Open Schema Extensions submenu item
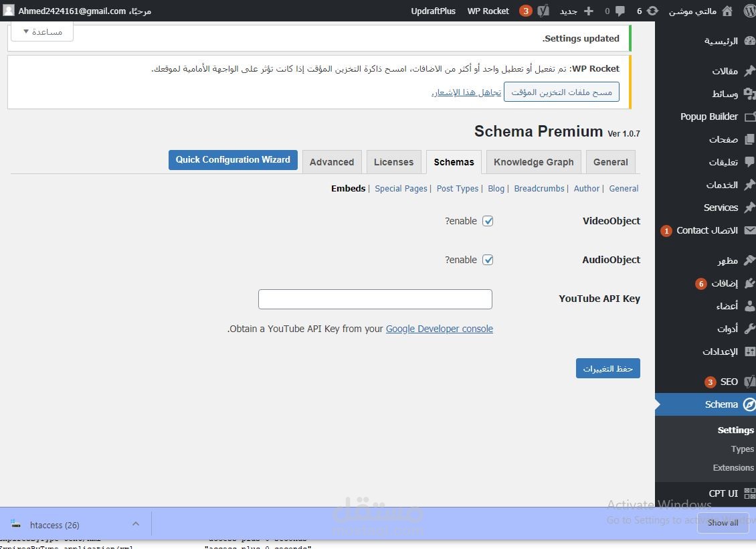The image size is (756, 549). tap(733, 468)
